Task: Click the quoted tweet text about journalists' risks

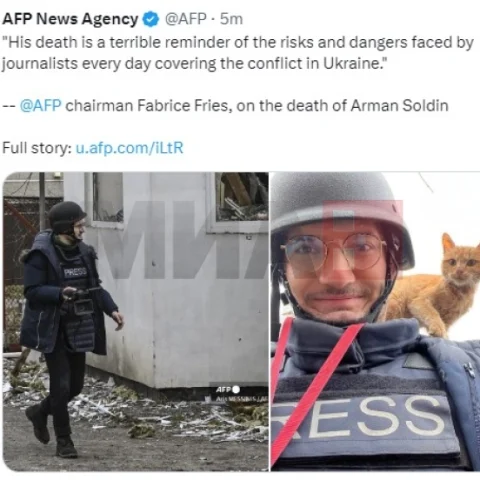Action: coord(238,53)
